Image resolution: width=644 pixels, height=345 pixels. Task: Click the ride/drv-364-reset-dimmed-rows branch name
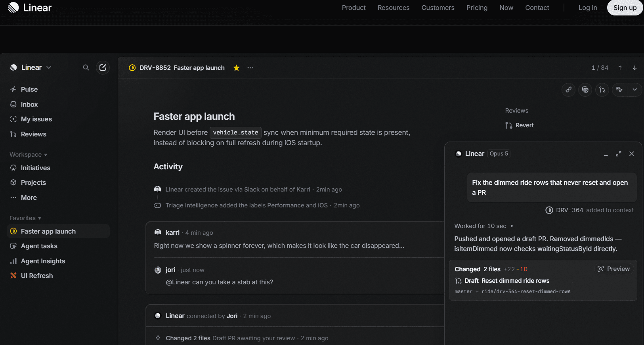pyautogui.click(x=526, y=291)
